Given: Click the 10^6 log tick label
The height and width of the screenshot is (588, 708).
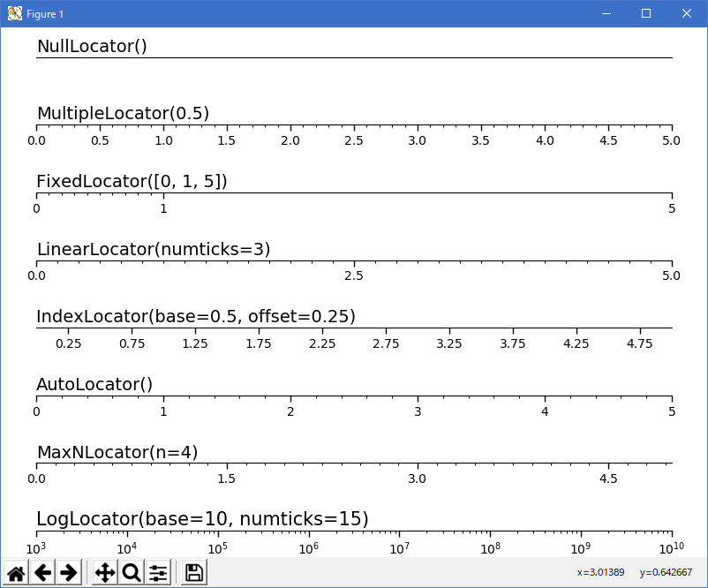Looking at the screenshot, I should click(308, 548).
